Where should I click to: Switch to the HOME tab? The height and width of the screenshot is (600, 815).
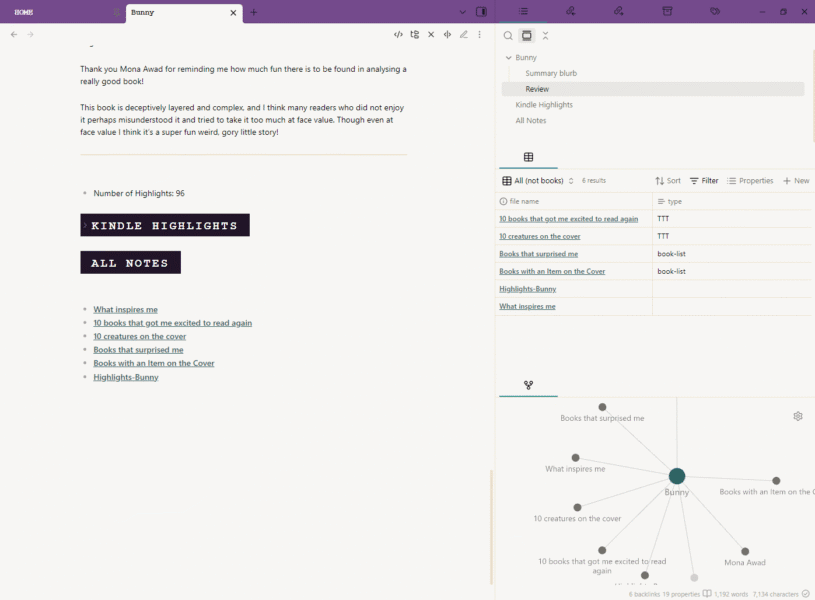click(x=24, y=12)
